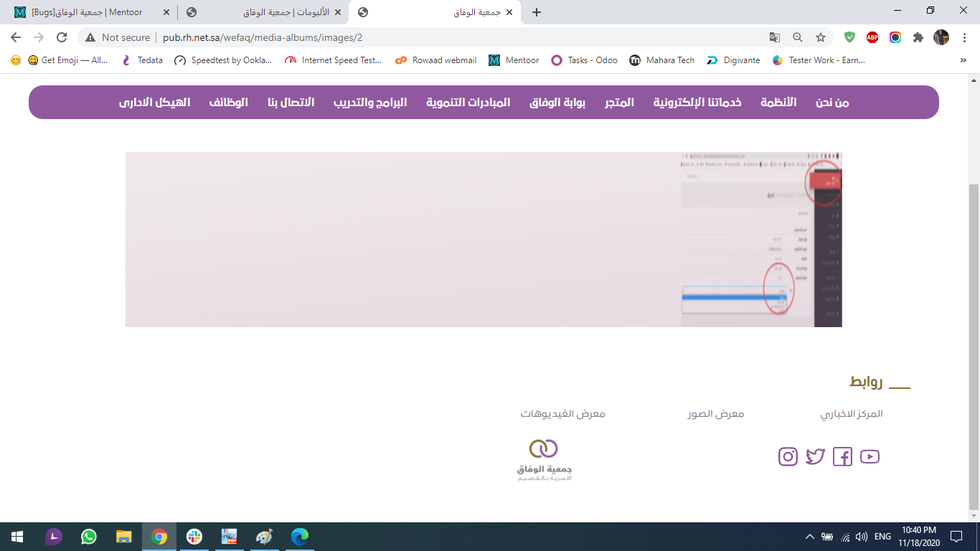The width and height of the screenshot is (980, 551).
Task: Open the Facebook social icon
Action: (x=842, y=457)
